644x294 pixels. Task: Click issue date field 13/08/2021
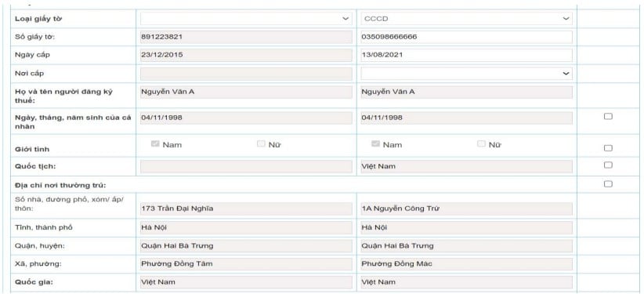466,55
